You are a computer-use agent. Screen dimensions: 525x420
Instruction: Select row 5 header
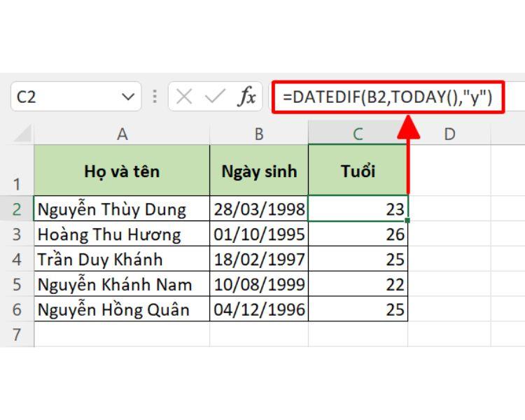17,284
